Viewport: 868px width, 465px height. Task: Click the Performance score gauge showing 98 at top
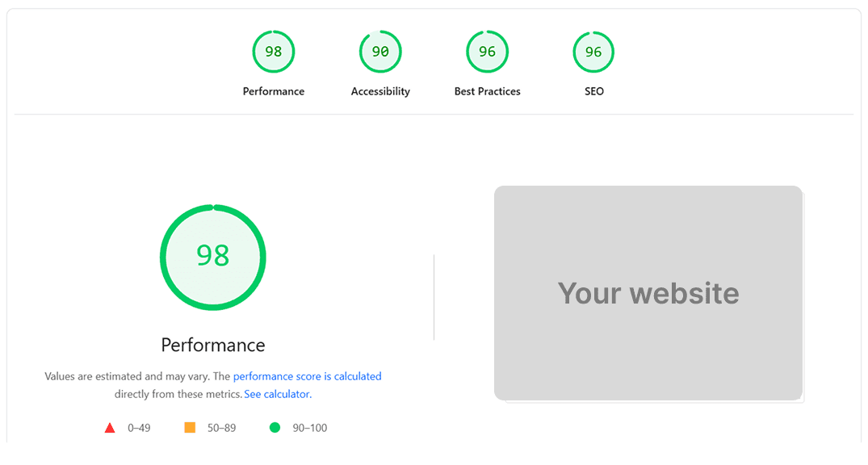pos(274,52)
